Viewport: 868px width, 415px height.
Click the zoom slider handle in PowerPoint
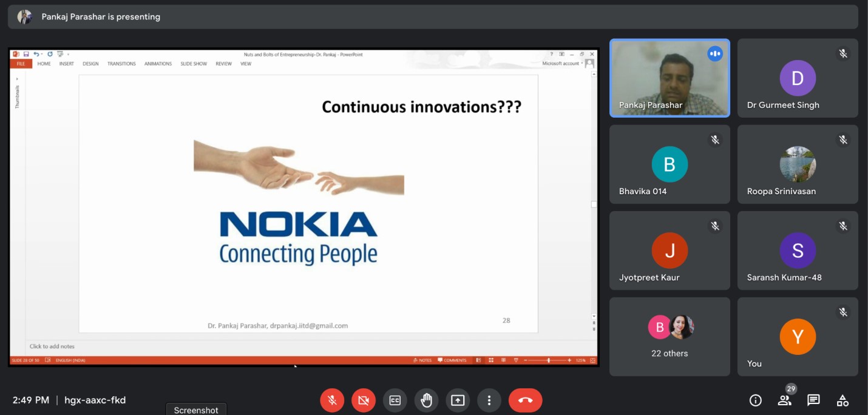pyautogui.click(x=548, y=360)
